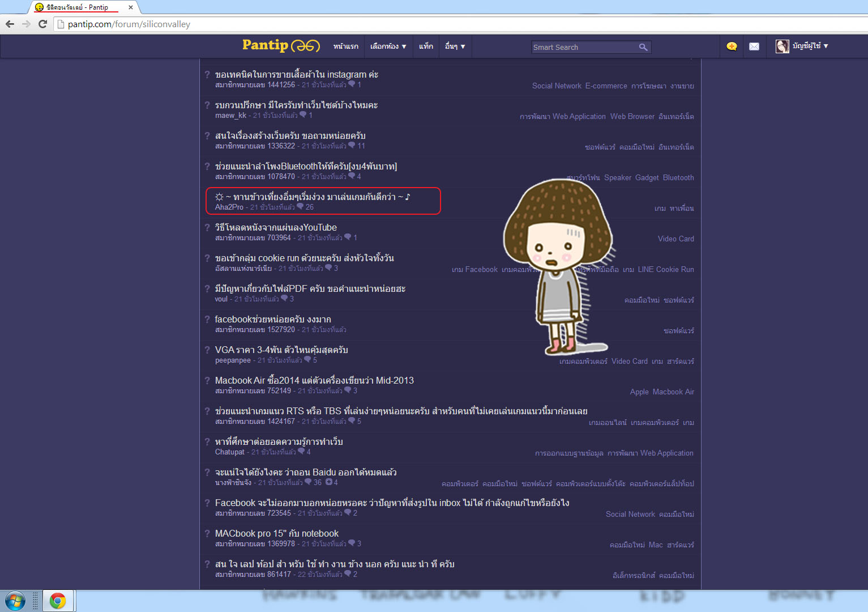Click the Smart Search magnifier icon
Image resolution: width=868 pixels, height=612 pixels.
[643, 47]
